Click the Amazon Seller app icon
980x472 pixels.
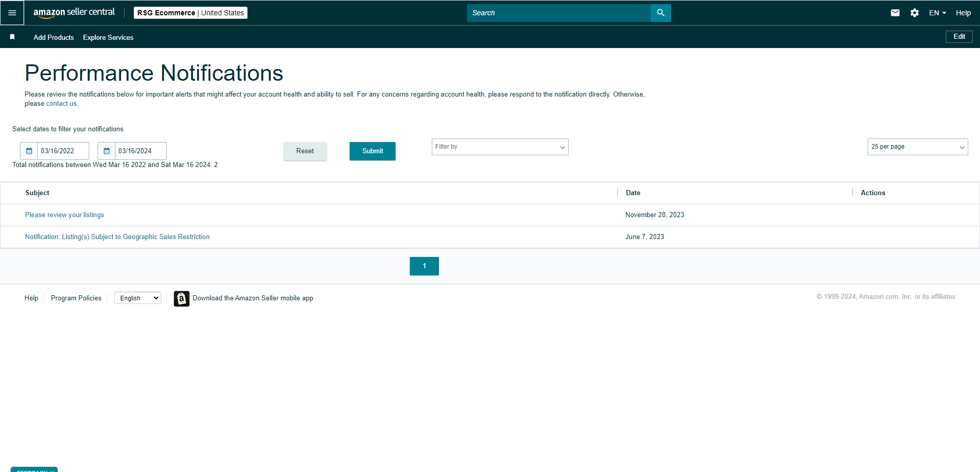pos(182,298)
